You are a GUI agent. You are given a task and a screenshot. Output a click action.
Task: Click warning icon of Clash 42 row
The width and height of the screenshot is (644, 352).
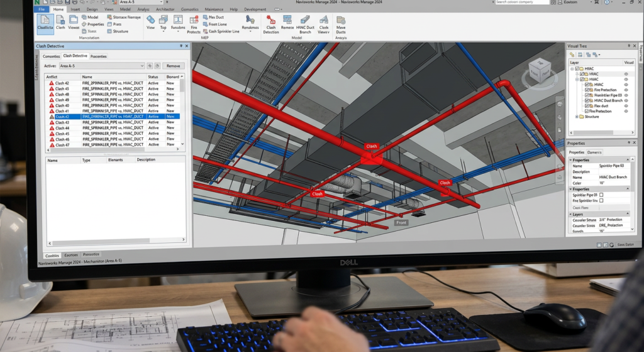pos(52,83)
